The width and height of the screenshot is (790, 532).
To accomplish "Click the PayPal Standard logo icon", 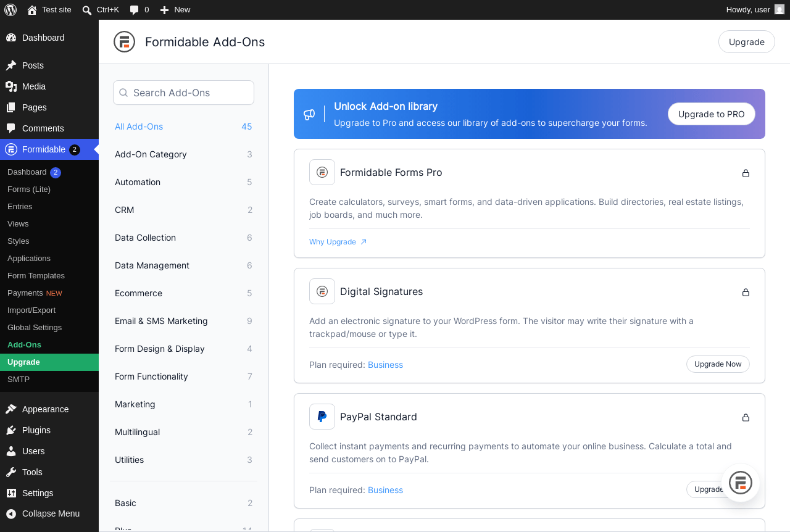I will click(322, 417).
